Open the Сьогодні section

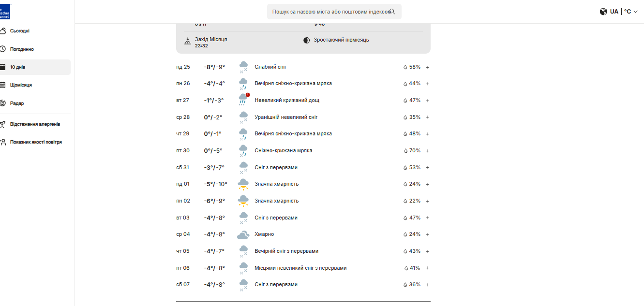point(20,31)
